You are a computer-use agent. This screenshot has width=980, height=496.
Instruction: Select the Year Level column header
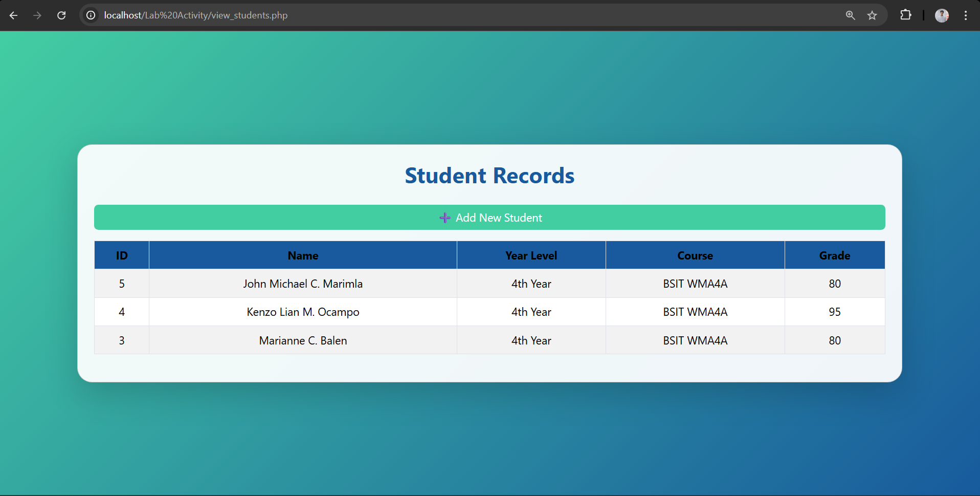point(531,255)
